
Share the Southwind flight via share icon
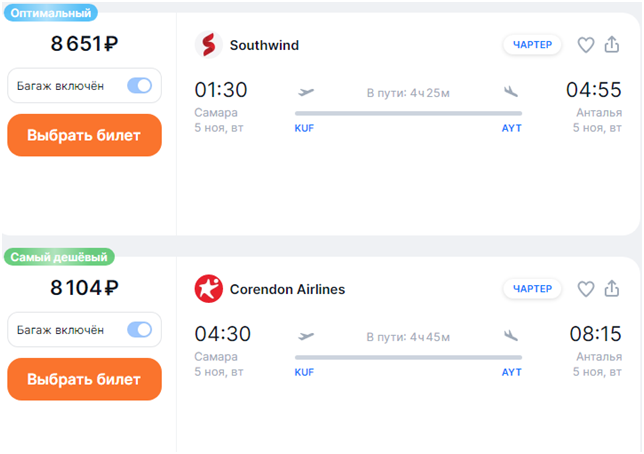tap(612, 44)
